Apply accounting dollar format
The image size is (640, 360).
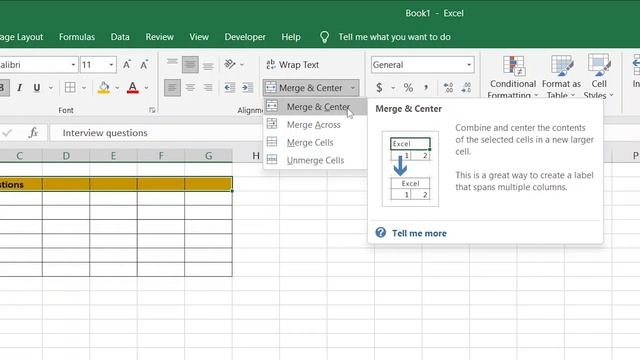coord(379,88)
